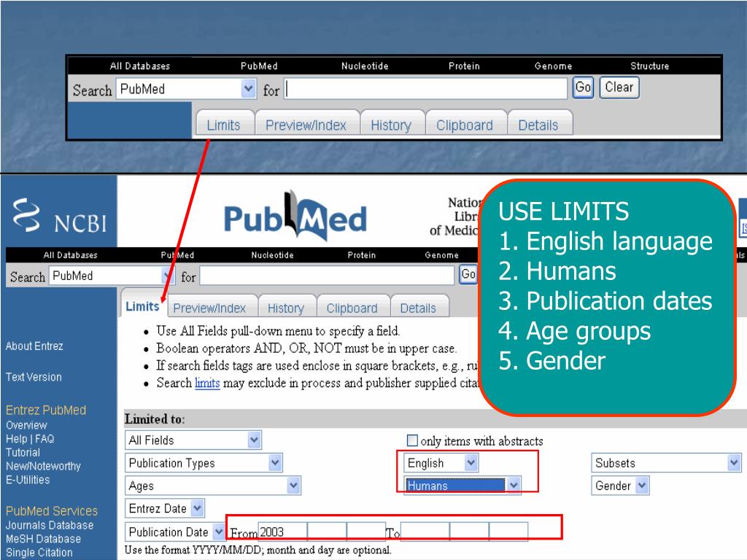Click the Clear button
The width and height of the screenshot is (747, 560).
619,87
